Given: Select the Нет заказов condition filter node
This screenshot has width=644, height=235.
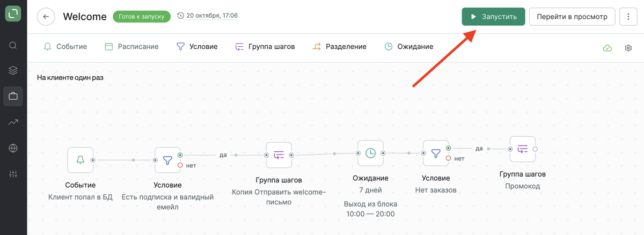Looking at the screenshot, I should [x=436, y=153].
